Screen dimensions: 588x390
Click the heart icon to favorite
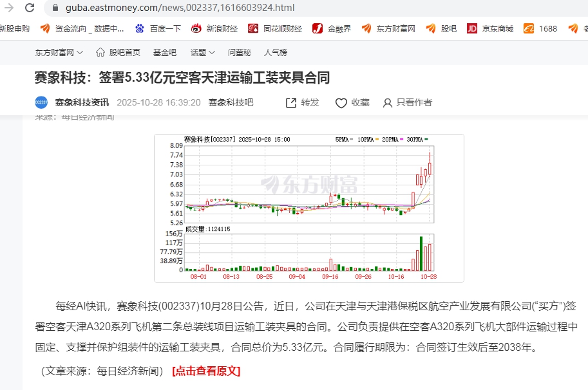pos(341,103)
